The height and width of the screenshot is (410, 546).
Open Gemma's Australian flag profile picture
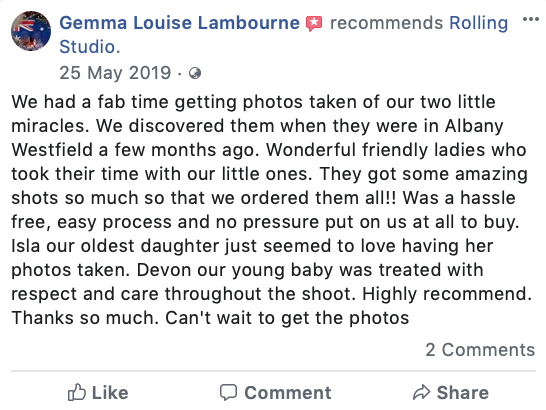coord(31,31)
